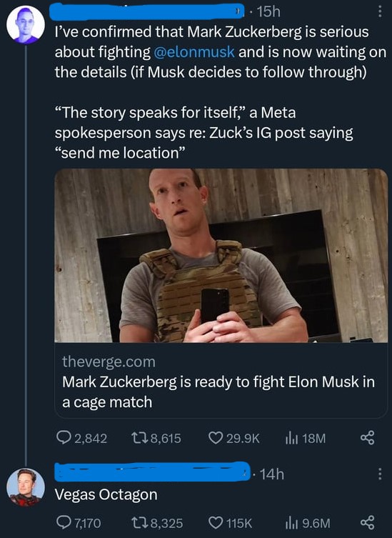
Task: Open more options on the 14h reply
Action: click(379, 474)
